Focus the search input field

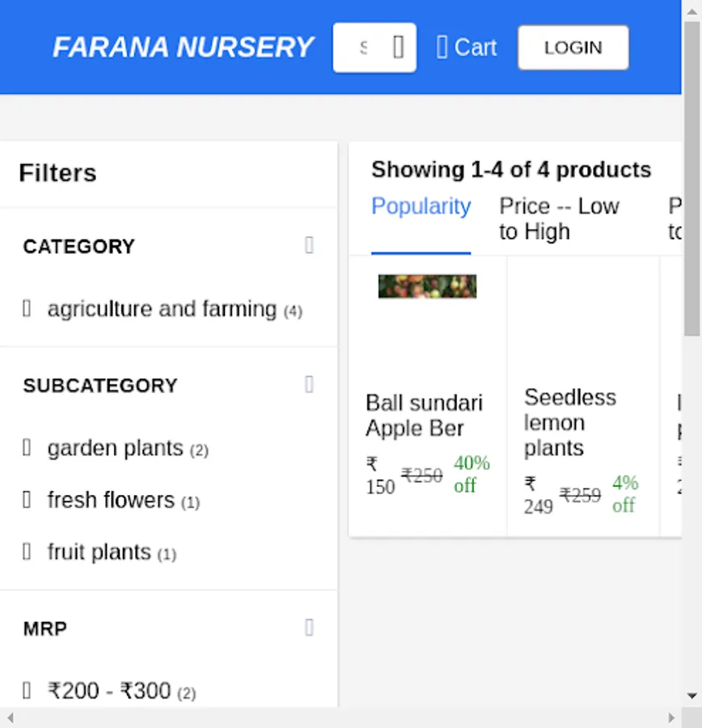click(x=363, y=48)
